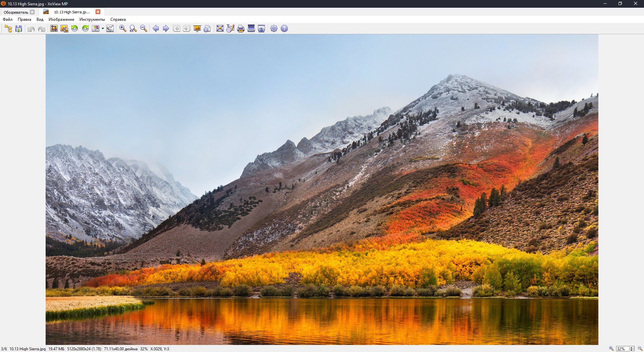Viewport: 644px width, 352px height.
Task: Start the slideshow
Action: pos(197,28)
